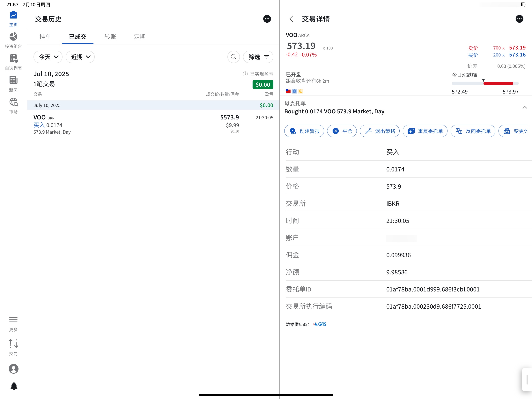The image size is (532, 399).
Task: Tap the redacted 账户 account field
Action: coord(401,238)
